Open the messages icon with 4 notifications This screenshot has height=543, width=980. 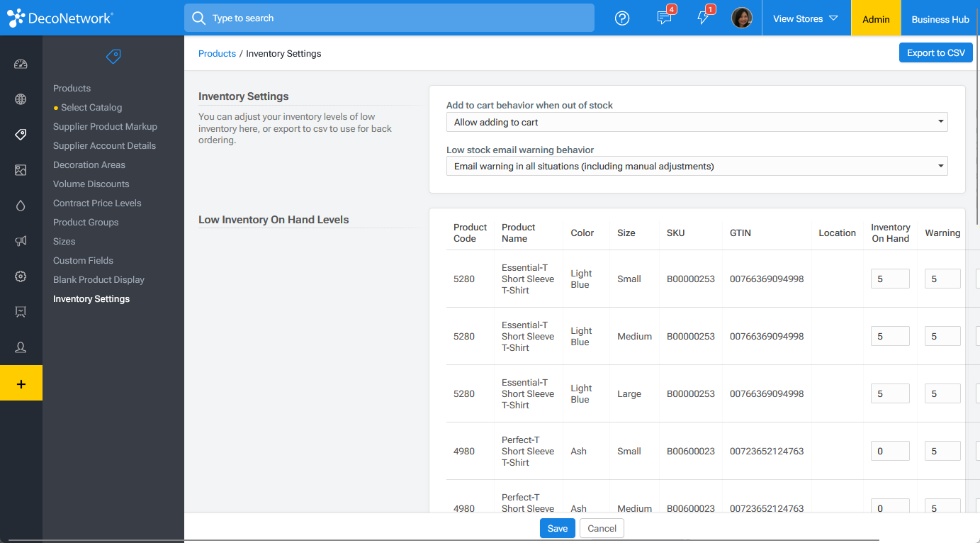(x=664, y=18)
